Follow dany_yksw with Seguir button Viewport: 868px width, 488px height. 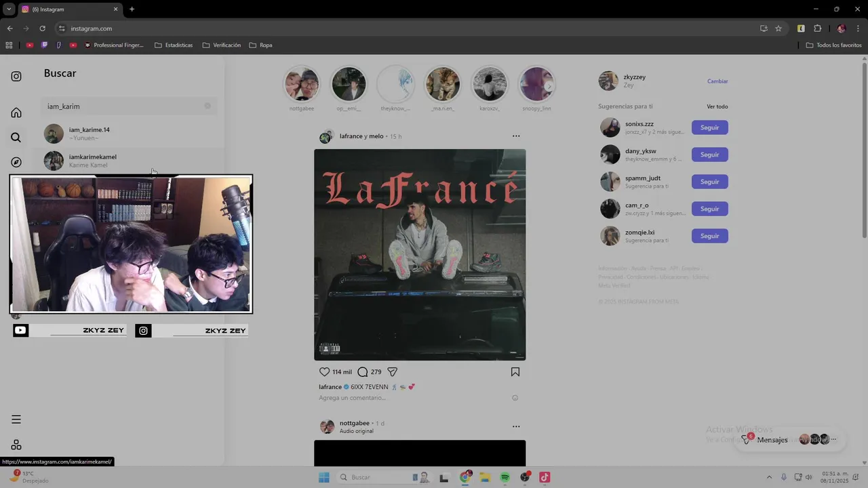710,155
